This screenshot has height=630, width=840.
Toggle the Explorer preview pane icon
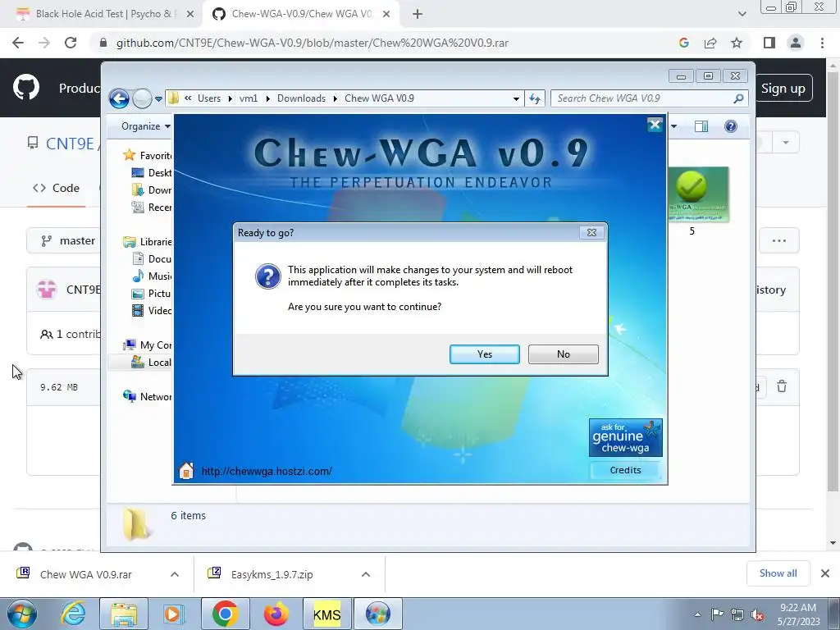[701, 126]
